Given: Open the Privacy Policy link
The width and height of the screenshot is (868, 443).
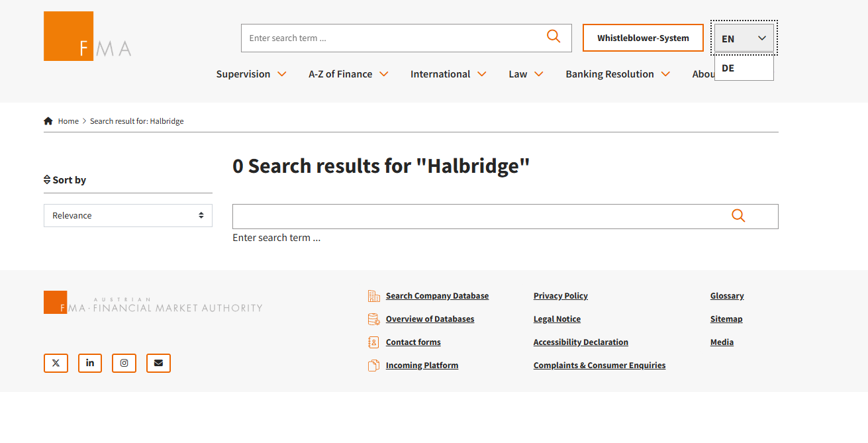Looking at the screenshot, I should click(560, 296).
